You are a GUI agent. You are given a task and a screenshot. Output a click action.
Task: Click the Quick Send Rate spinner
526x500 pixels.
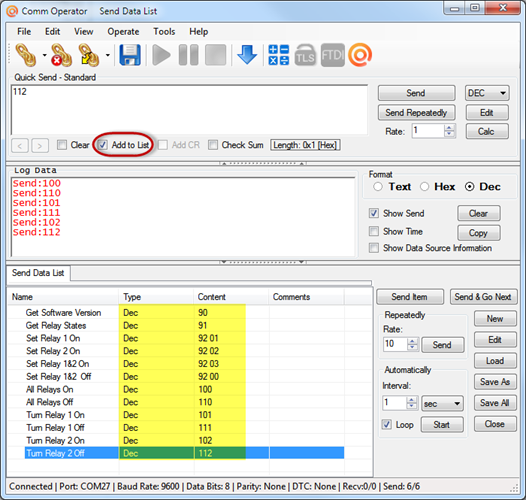449,131
